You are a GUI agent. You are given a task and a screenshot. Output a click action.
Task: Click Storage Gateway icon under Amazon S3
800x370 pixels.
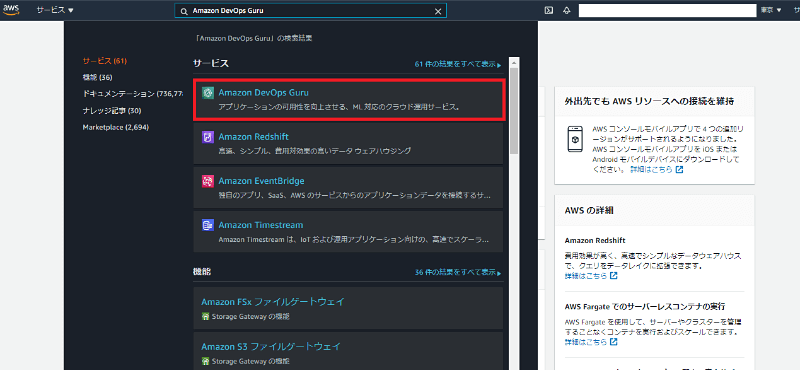coord(205,361)
